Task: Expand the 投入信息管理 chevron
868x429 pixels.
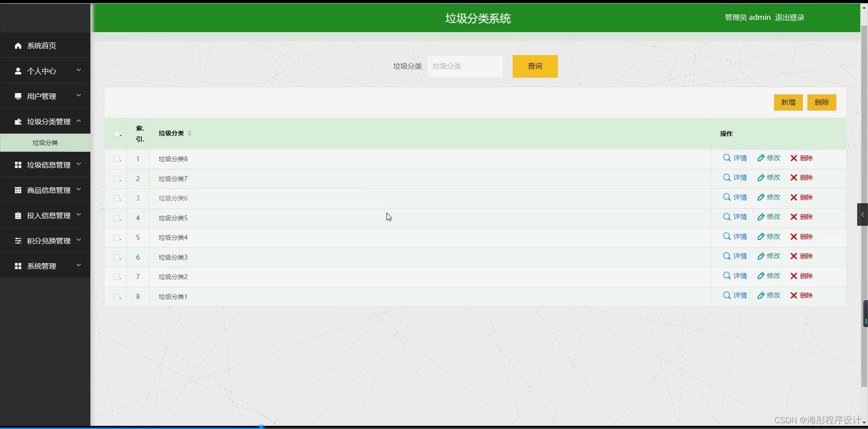Action: (79, 214)
